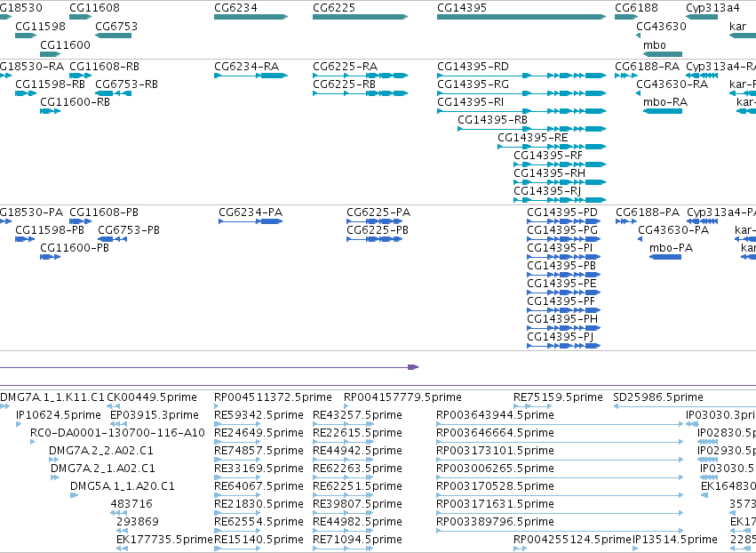Select the CG6234 gene label
The image size is (756, 553).
click(x=235, y=8)
